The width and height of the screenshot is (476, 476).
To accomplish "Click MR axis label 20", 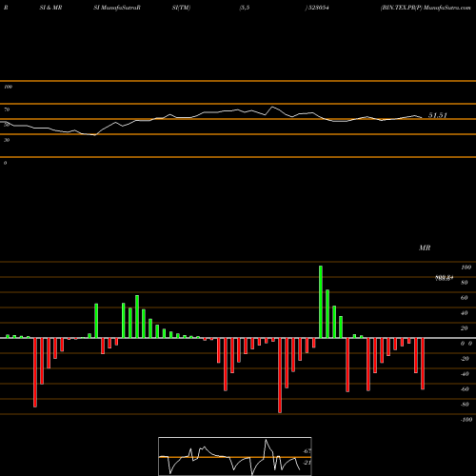I will point(465,328).
